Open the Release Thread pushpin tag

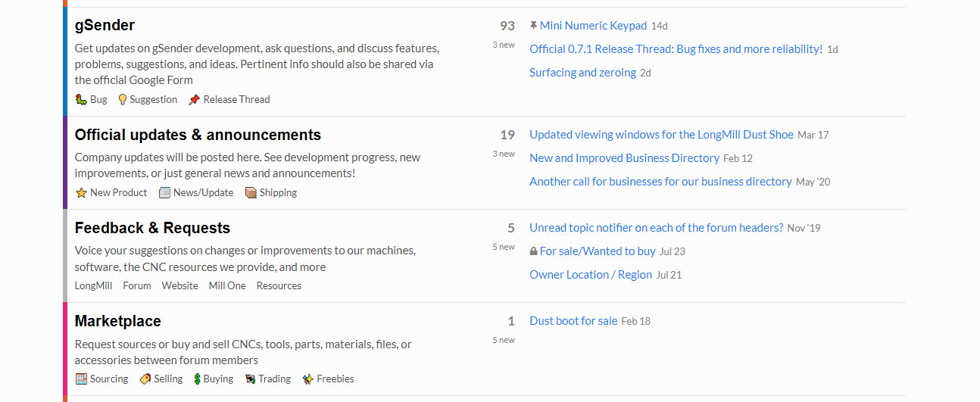click(x=229, y=99)
